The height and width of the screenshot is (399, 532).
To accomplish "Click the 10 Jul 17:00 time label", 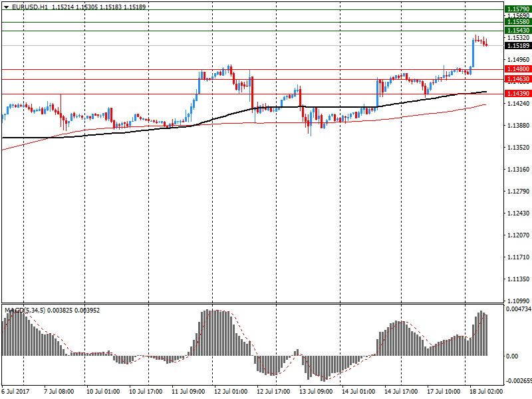I will click(x=146, y=391).
